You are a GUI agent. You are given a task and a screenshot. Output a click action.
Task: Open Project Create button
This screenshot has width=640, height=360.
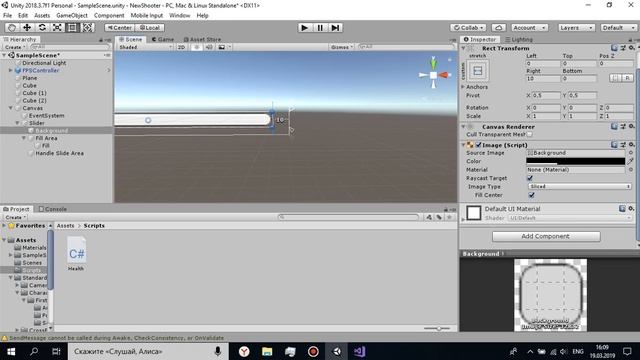[x=15, y=217]
